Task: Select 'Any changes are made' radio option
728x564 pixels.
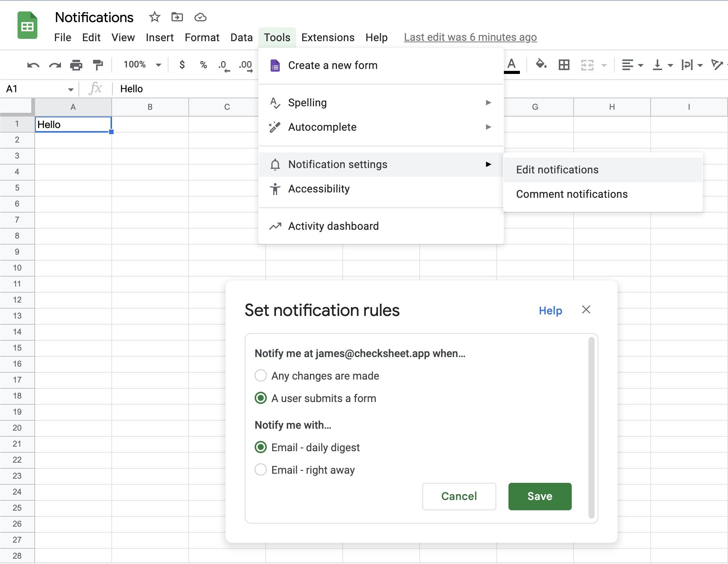Action: coord(261,375)
